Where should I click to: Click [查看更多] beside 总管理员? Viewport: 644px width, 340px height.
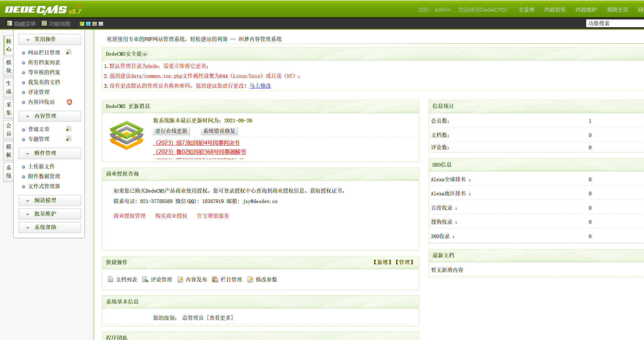pos(220,318)
